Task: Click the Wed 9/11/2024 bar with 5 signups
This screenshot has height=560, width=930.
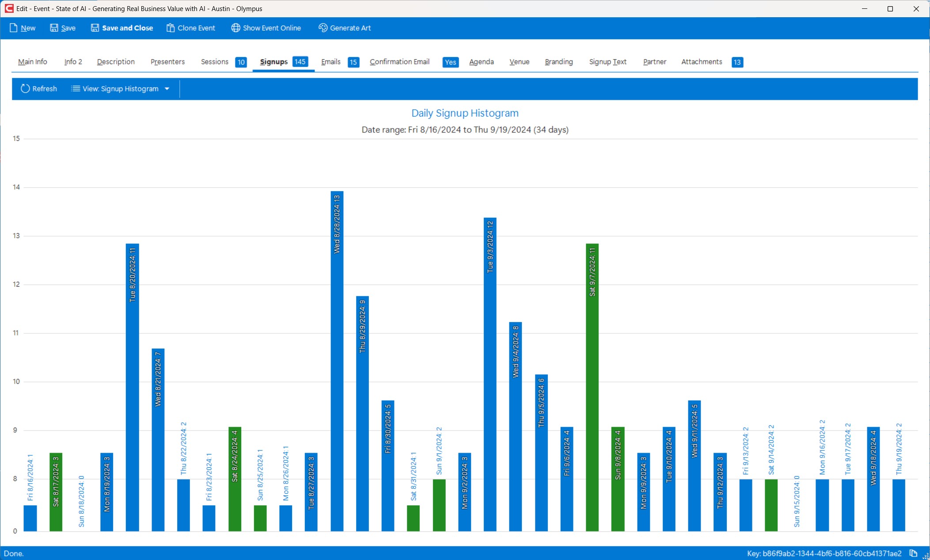Action: (695, 466)
